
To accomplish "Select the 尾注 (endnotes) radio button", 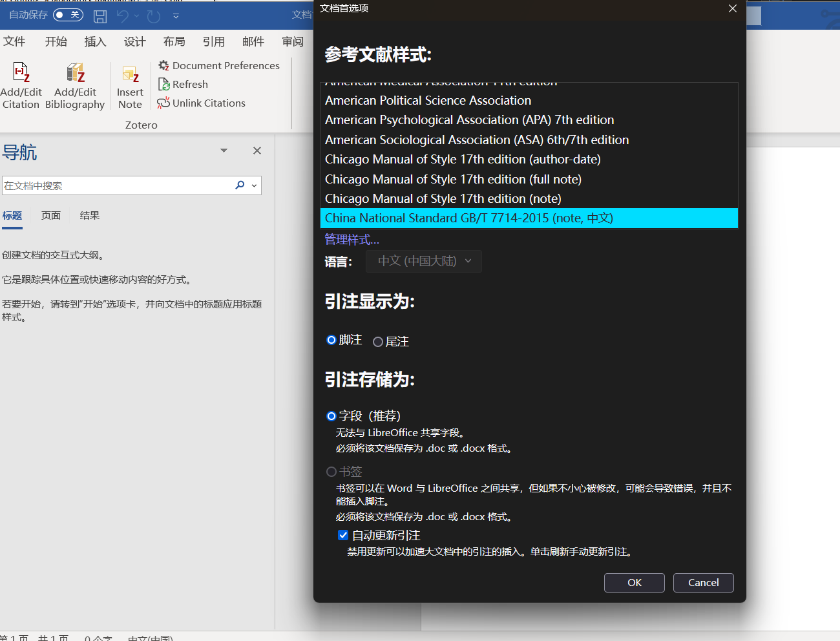I will [378, 342].
